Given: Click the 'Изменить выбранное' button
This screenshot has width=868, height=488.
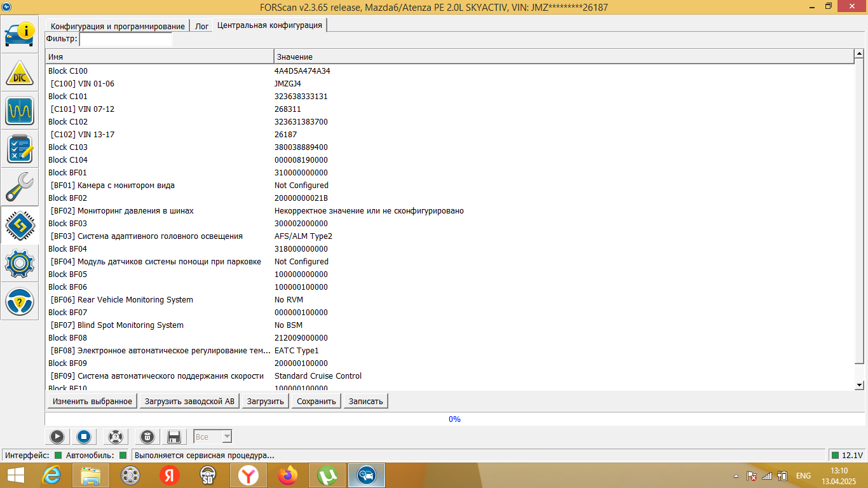Looking at the screenshot, I should pyautogui.click(x=92, y=401).
